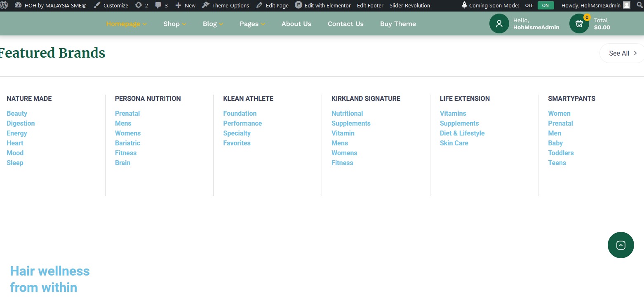Open the Nature Made Heart link
Screen dimensions: 644x299
tap(15, 143)
